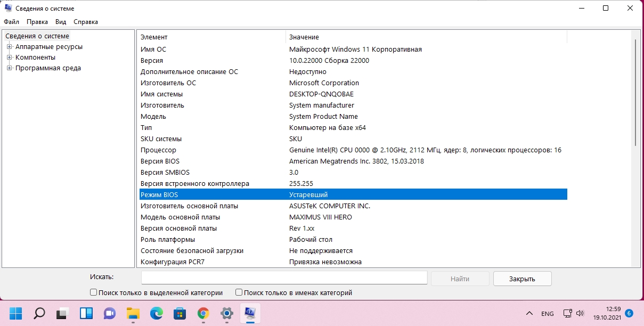Open the 'Справка' menu
Image resolution: width=644 pixels, height=326 pixels.
(86, 22)
